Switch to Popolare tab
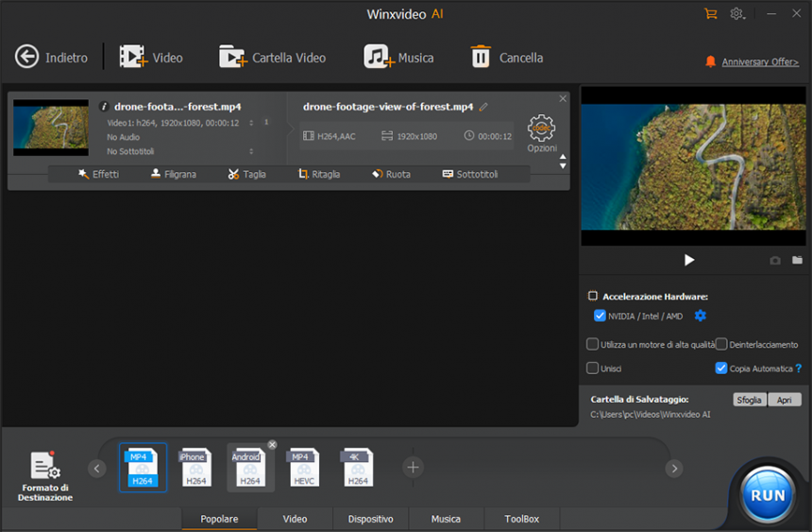 (x=219, y=519)
